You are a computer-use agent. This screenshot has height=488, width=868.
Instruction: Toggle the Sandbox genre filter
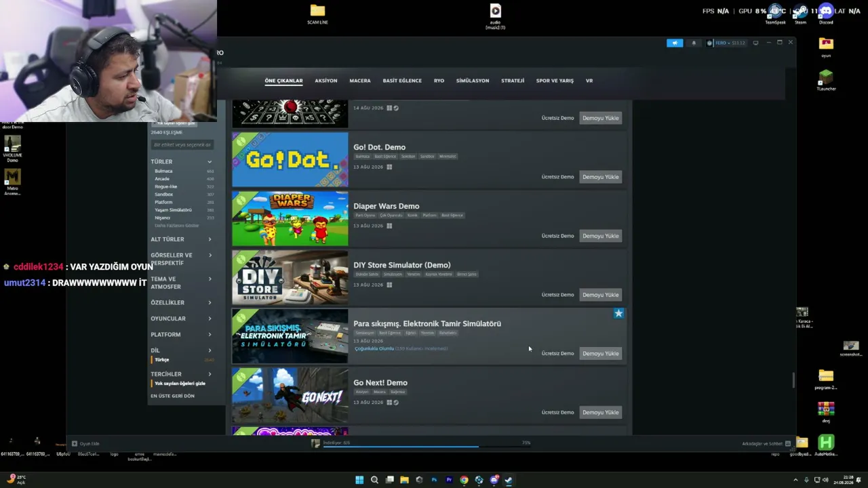[x=183, y=195]
